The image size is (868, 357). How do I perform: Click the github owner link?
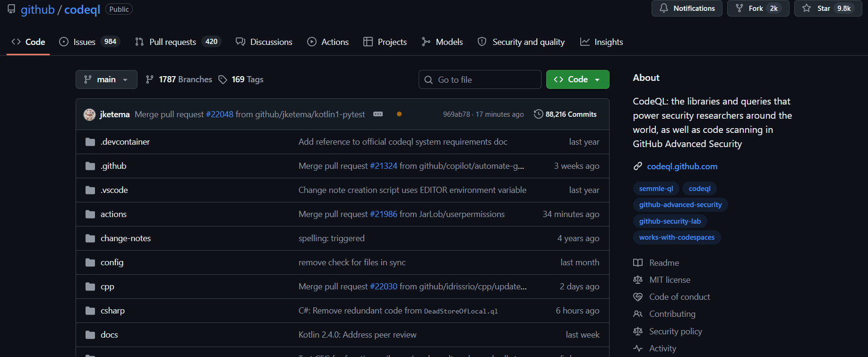38,9
